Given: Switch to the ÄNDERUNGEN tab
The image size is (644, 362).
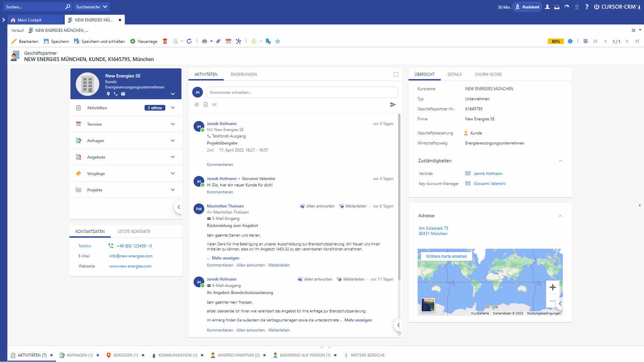Looking at the screenshot, I should (244, 74).
